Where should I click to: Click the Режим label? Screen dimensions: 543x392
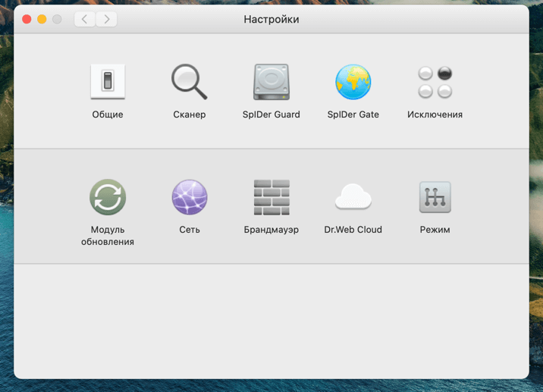tap(435, 230)
